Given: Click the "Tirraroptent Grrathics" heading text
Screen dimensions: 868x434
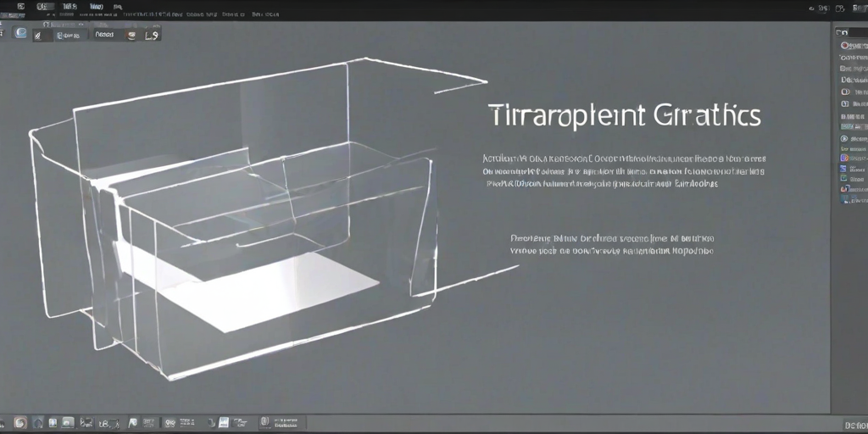Looking at the screenshot, I should tap(625, 115).
